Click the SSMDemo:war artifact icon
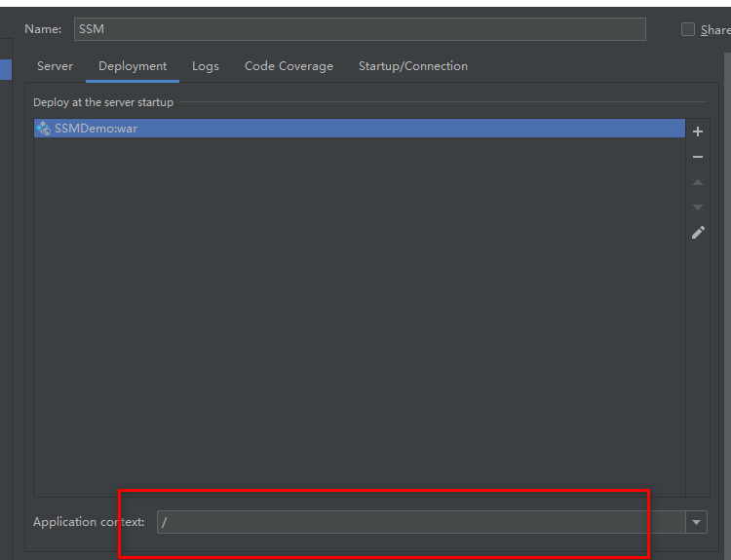Viewport: 731px width, 560px height. pyautogui.click(x=43, y=129)
